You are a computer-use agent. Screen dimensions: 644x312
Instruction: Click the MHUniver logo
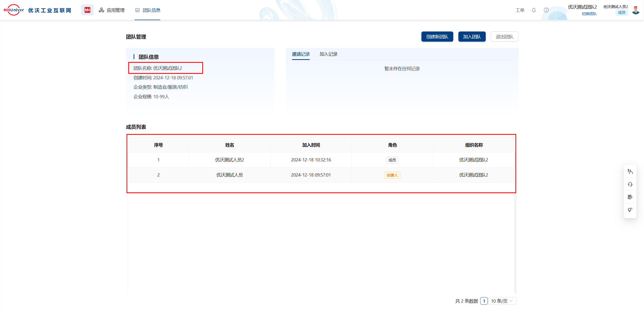(14, 10)
